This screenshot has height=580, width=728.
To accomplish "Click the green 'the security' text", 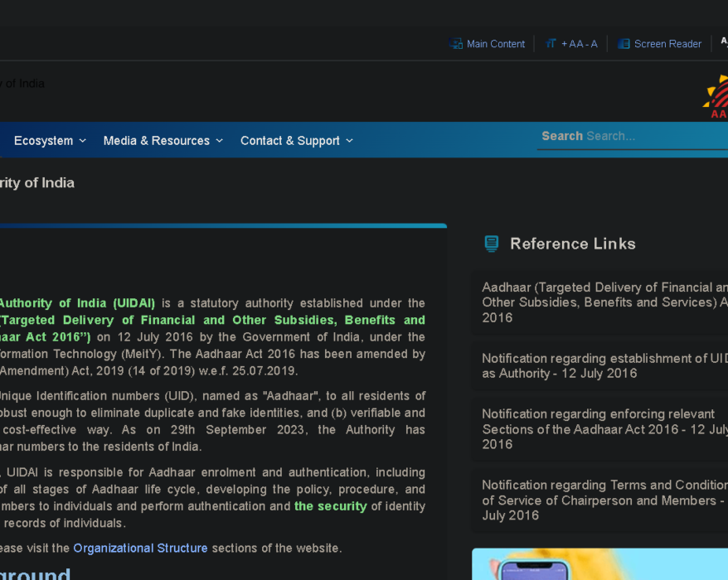I will tap(331, 506).
